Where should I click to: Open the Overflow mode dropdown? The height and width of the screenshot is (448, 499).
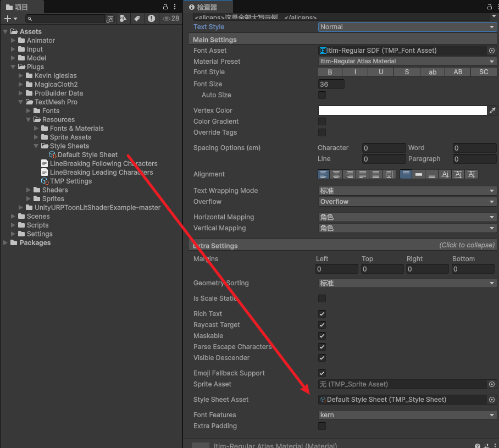[x=407, y=202]
